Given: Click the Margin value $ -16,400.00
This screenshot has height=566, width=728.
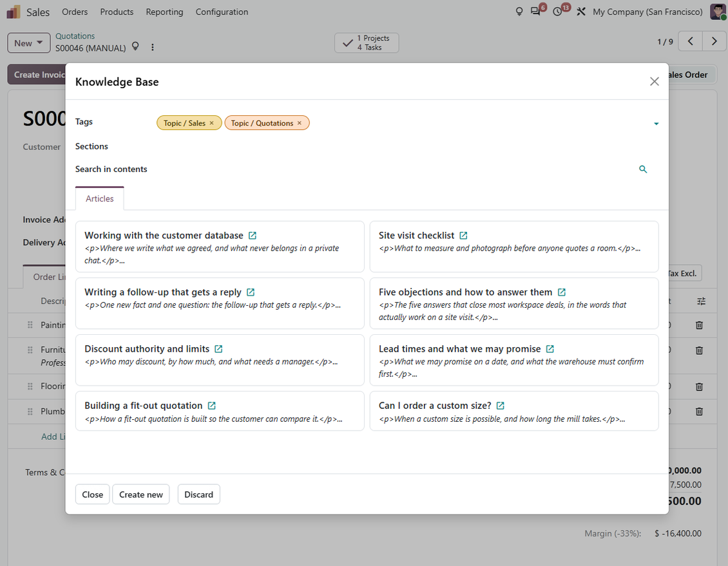Looking at the screenshot, I should pyautogui.click(x=678, y=534).
